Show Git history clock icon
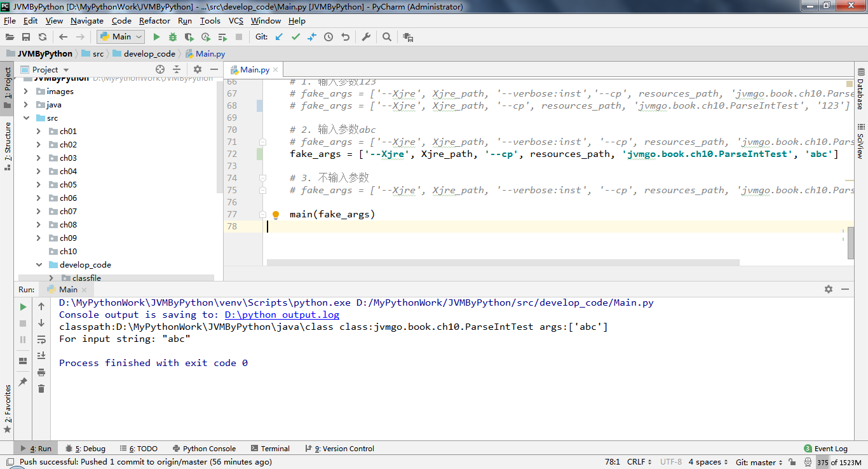868x469 pixels. tap(329, 37)
